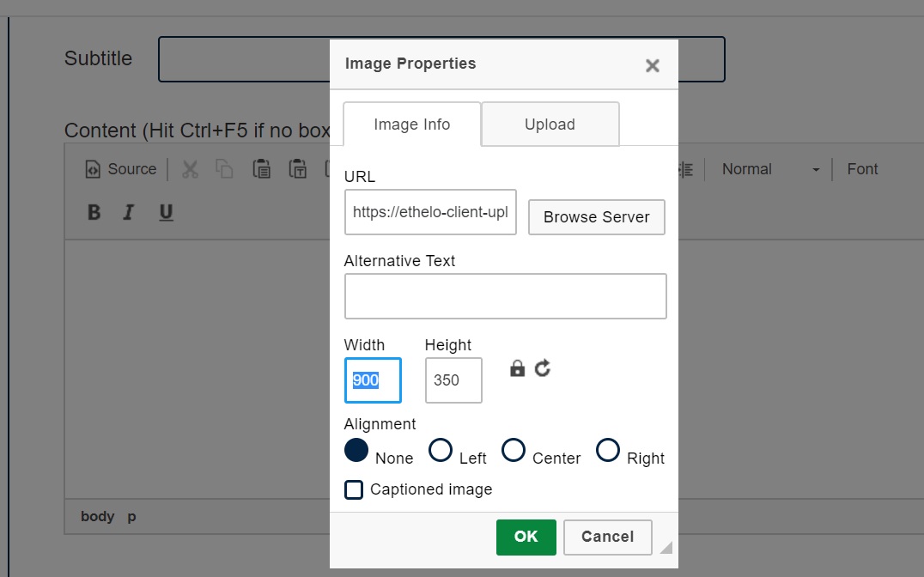This screenshot has width=924, height=577.
Task: Reset image size with the circular arrow icon
Action: click(x=542, y=368)
